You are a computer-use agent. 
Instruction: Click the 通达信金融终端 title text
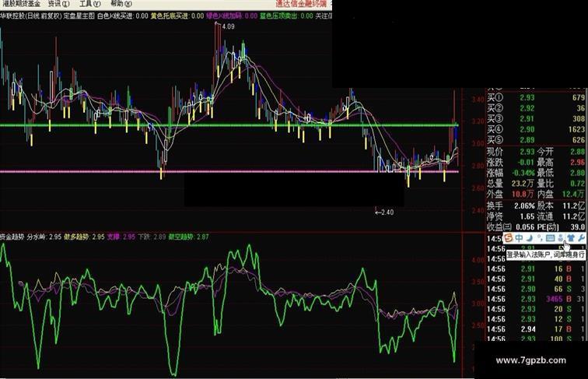point(301,4)
